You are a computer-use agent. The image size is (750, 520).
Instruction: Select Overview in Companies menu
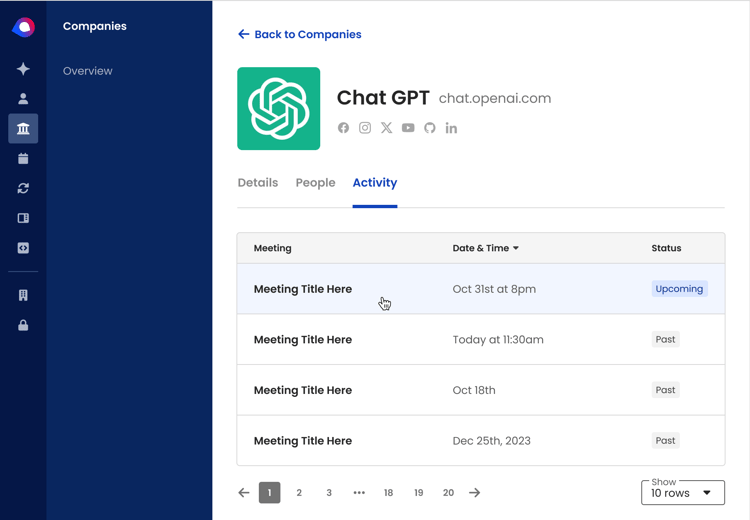(x=88, y=71)
